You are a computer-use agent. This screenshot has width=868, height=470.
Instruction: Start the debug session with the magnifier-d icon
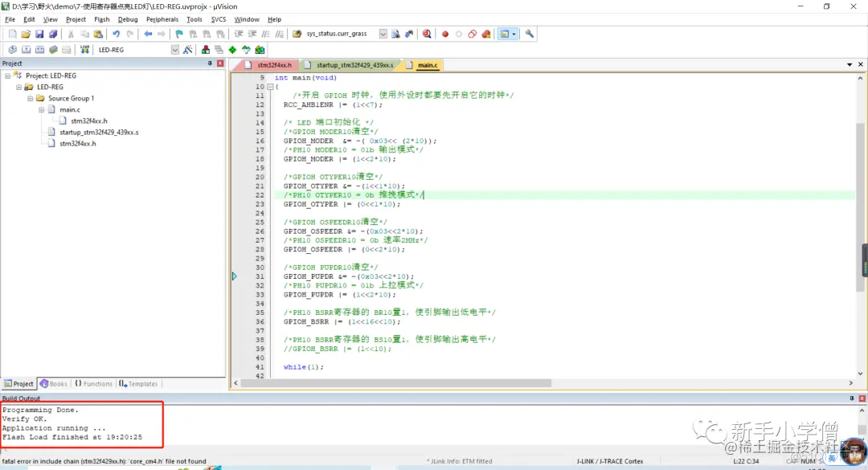click(427, 34)
